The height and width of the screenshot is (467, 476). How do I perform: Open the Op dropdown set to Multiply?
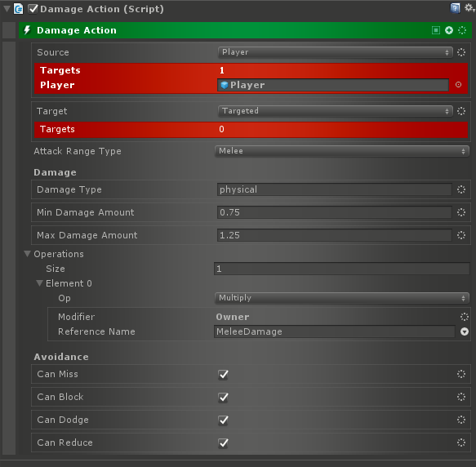pyautogui.click(x=342, y=298)
